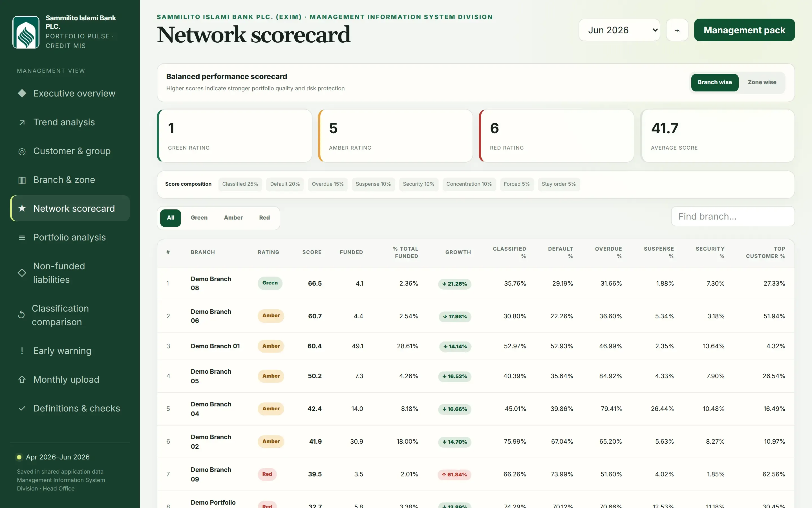Click the growth badge 14.14%
812x508 pixels.
455,347
